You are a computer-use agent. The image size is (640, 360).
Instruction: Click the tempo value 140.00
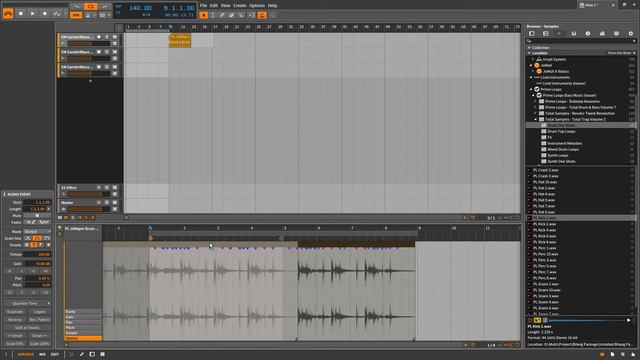(x=140, y=8)
